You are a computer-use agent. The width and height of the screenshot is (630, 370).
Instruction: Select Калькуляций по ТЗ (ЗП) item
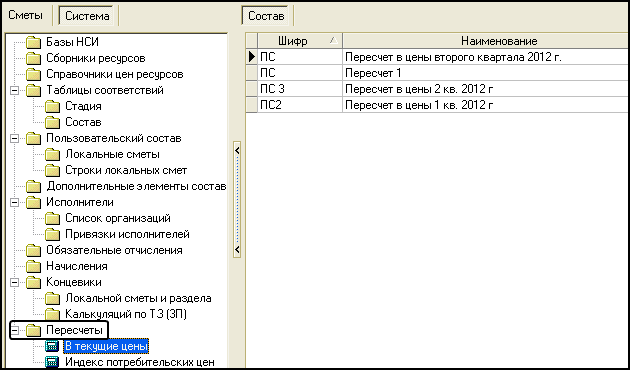[x=126, y=315]
